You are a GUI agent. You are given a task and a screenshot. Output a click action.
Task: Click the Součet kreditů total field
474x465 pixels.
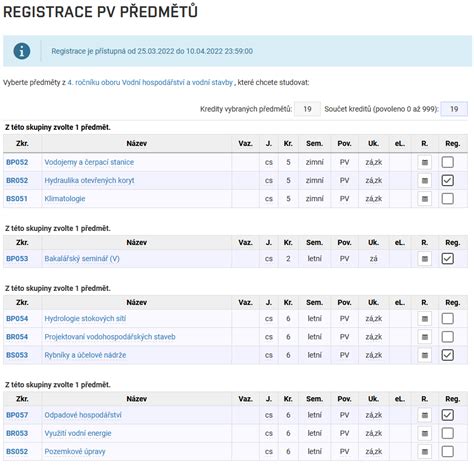coord(454,109)
